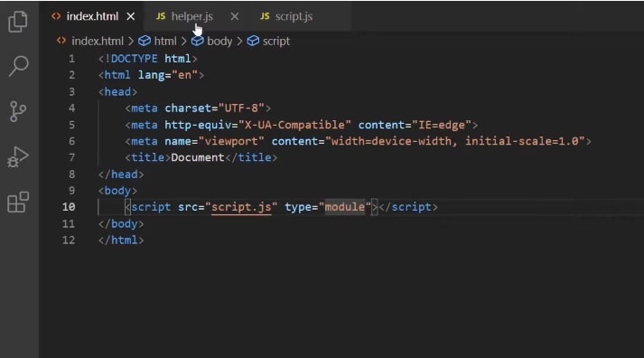The image size is (644, 358).
Task: Click the closing html tag on line 12
Action: point(121,240)
